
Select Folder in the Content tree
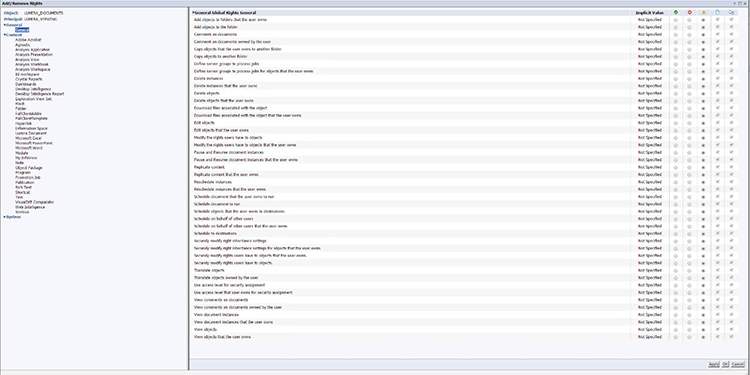pos(21,109)
